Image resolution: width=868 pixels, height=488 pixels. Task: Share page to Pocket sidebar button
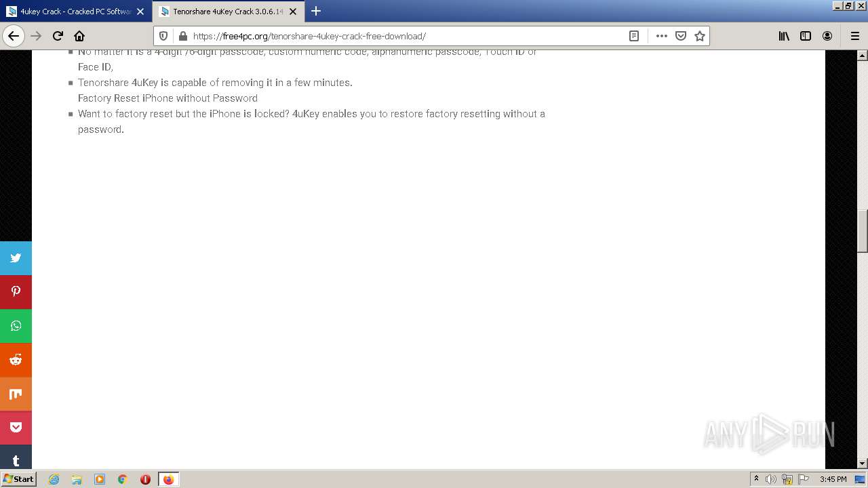coord(16,428)
